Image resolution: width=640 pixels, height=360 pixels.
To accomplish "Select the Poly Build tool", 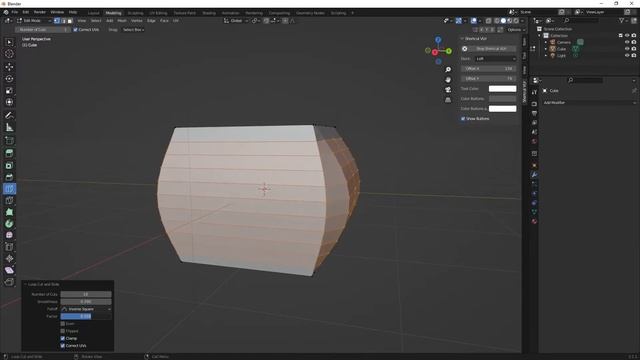I will click(9, 212).
